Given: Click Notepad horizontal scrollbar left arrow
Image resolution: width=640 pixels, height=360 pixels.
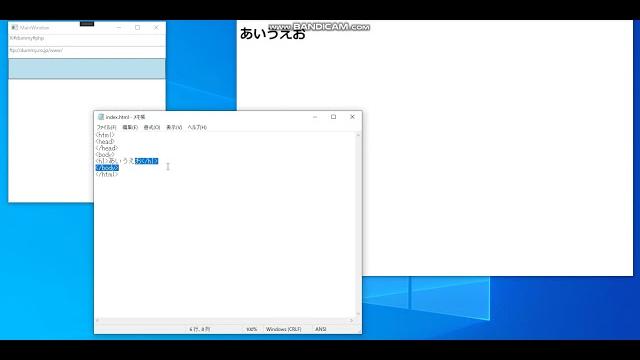Looking at the screenshot, I should coord(97,320).
